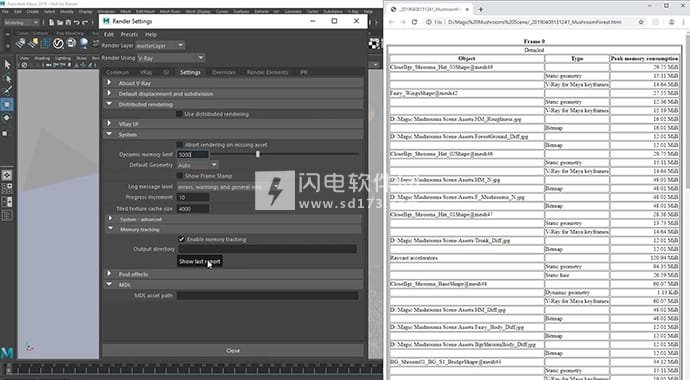The image size is (690, 380).
Task: Toggle Abort rendering on missing asset
Action: (x=179, y=144)
